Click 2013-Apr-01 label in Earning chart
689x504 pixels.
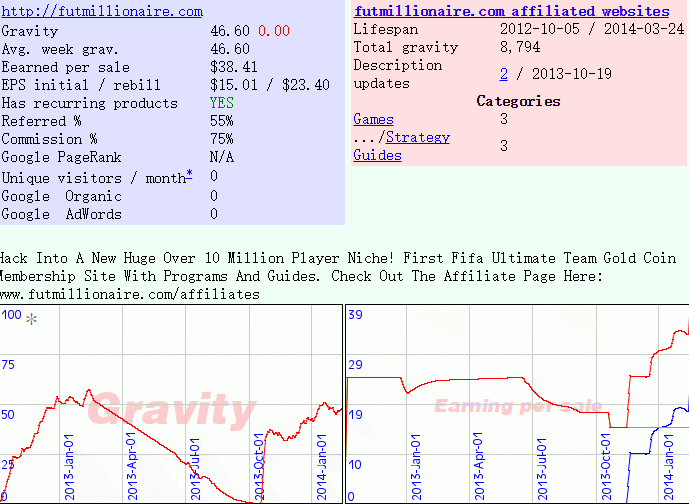(x=479, y=467)
